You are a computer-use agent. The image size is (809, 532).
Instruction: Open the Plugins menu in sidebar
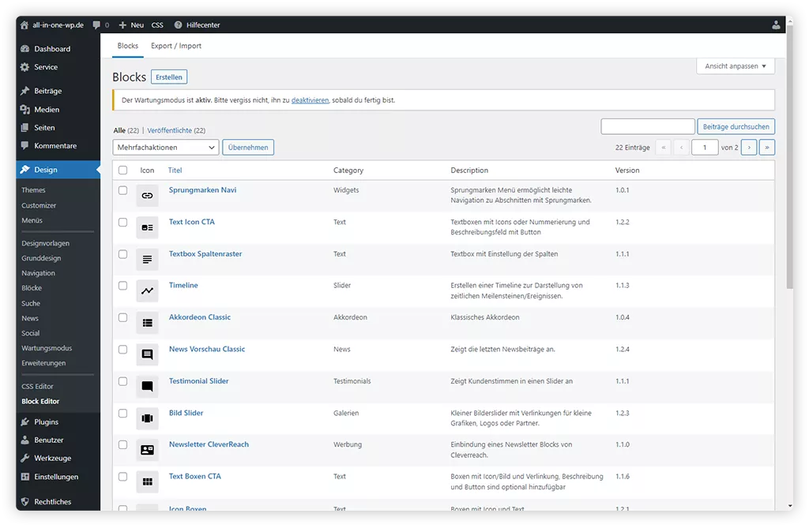click(x=46, y=422)
